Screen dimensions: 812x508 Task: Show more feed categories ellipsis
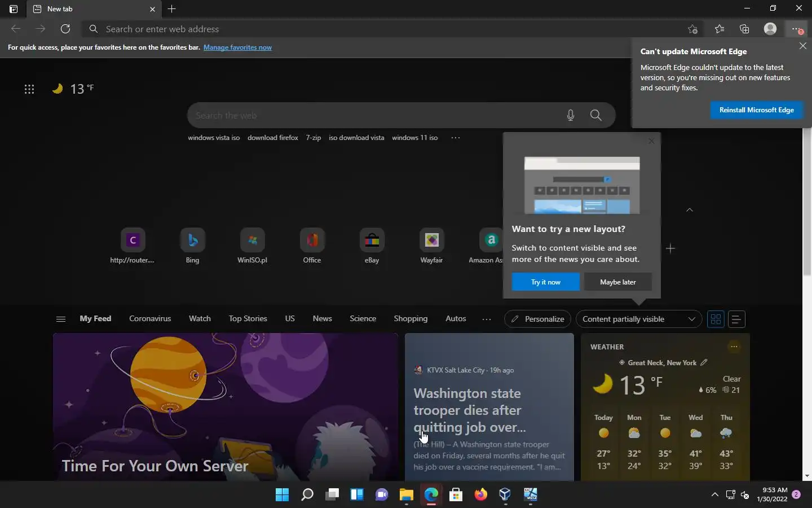pos(487,319)
